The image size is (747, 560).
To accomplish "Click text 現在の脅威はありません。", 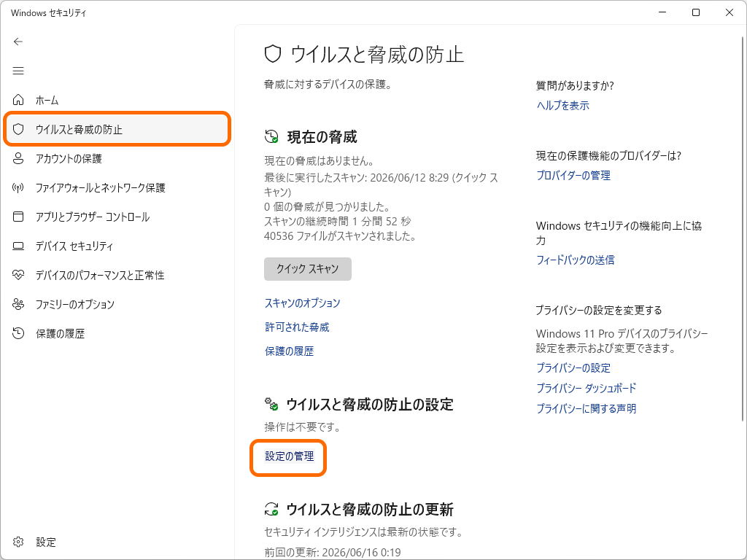I will 320,161.
